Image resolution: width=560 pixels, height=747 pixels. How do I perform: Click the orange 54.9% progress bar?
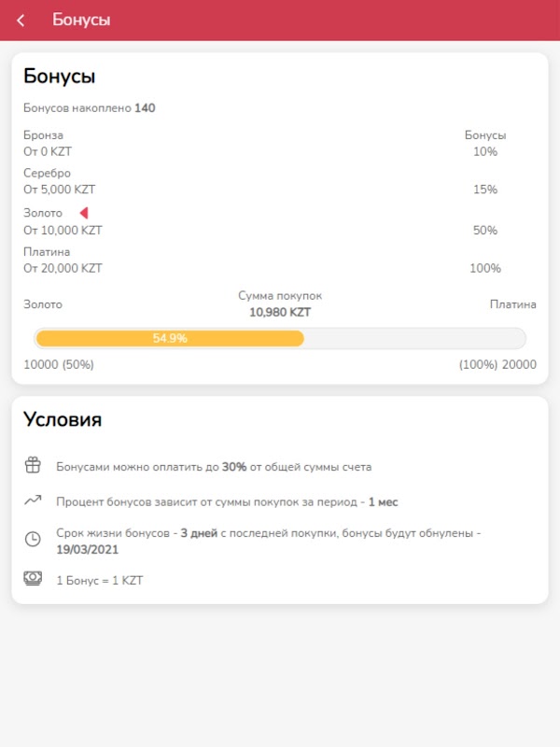170,338
